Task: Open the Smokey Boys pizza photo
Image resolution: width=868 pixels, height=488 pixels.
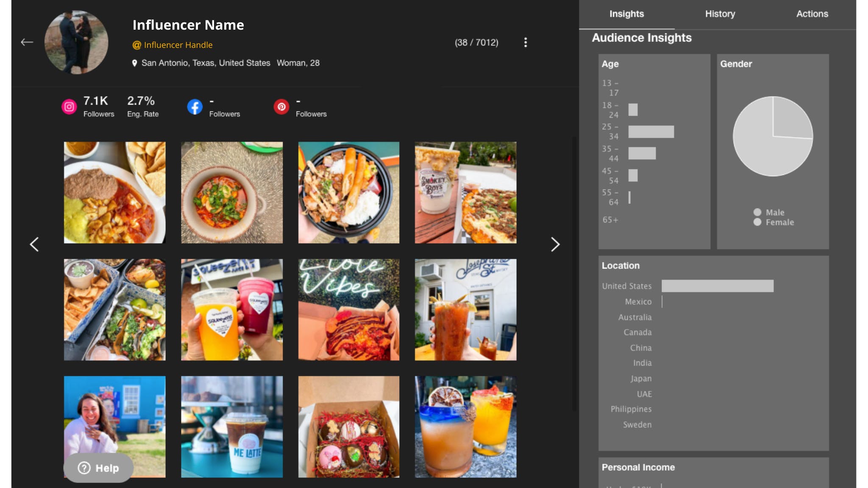Action: [465, 193]
